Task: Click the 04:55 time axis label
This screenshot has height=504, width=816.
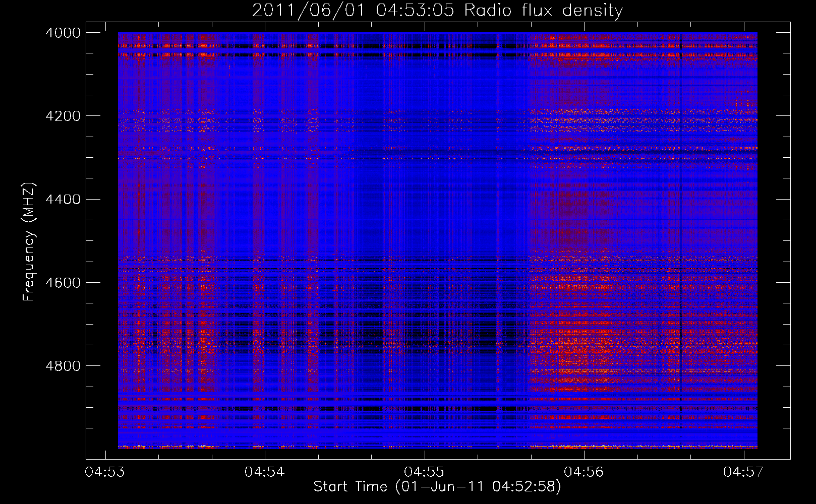Action: pos(424,472)
